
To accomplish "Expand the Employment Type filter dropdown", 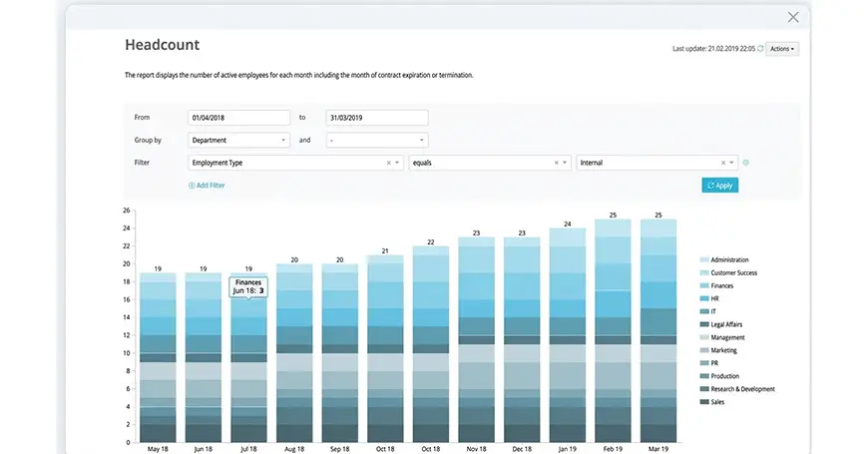I will [398, 163].
